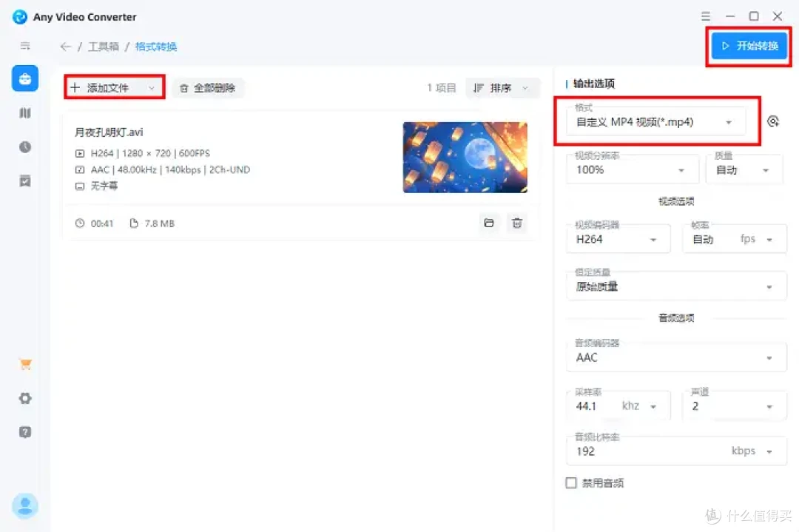
Task: Open the shopping cart icon
Action: click(x=25, y=364)
